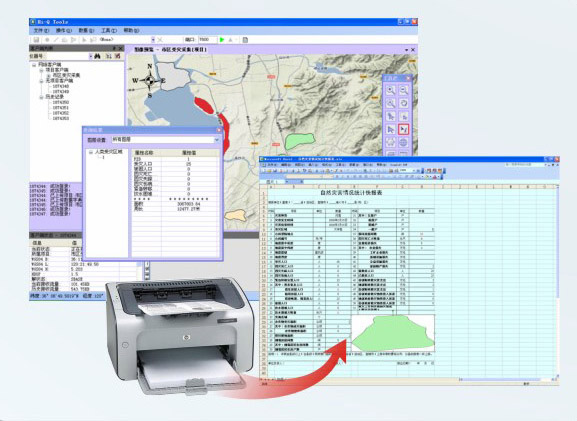Collapse the history records tree node
Screen dimensions: 577x421
(x=41, y=97)
